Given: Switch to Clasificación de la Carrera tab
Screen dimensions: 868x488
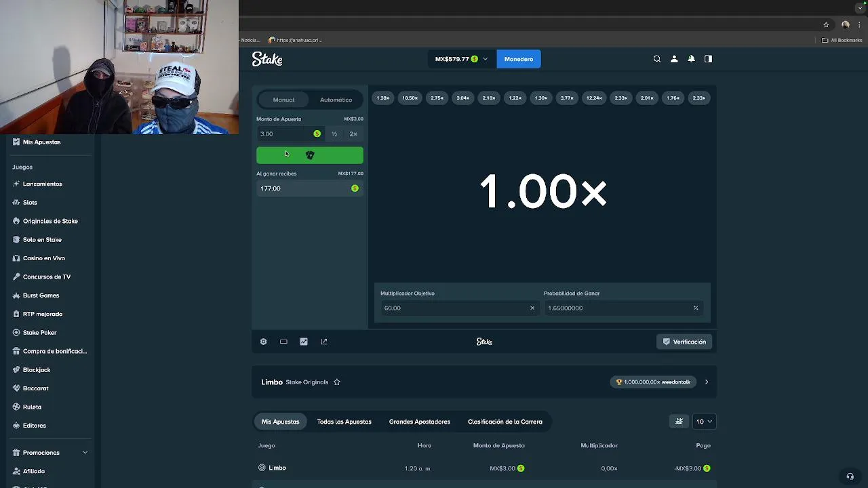Looking at the screenshot, I should click(x=505, y=422).
